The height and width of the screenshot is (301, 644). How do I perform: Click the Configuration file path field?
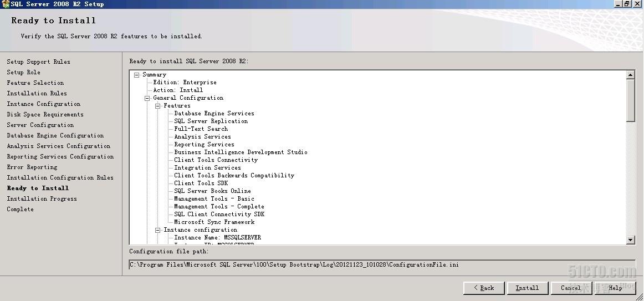coord(382,265)
